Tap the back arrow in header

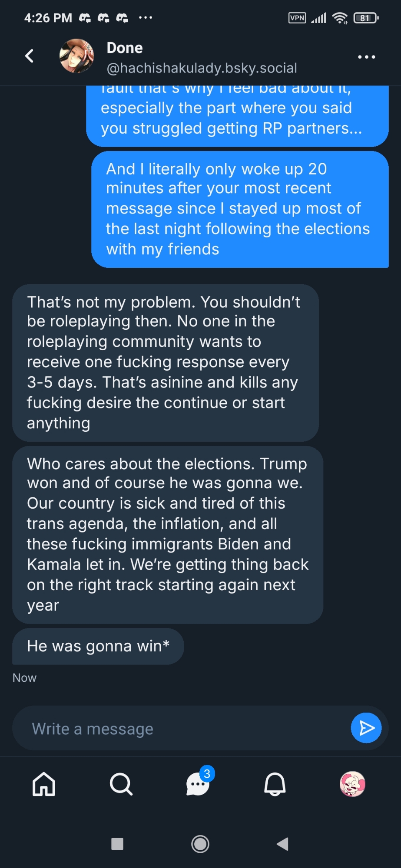tap(30, 56)
